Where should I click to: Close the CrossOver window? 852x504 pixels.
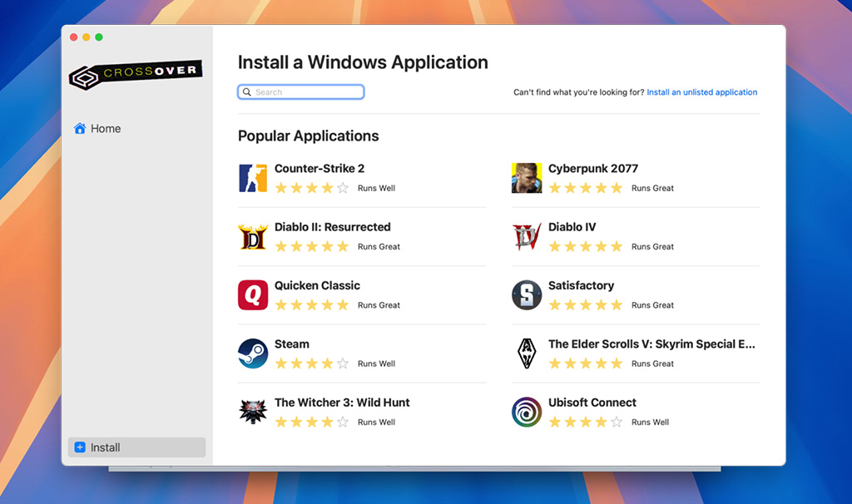(x=74, y=37)
